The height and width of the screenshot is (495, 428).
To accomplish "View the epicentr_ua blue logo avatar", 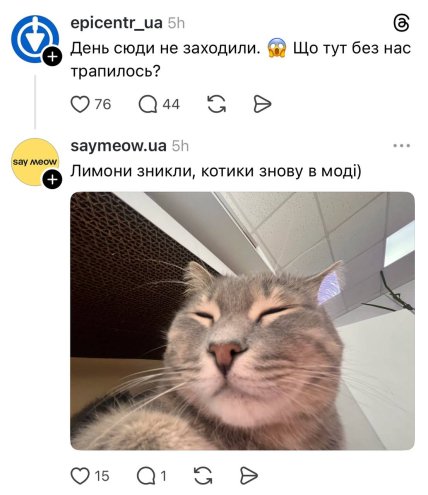I will [35, 39].
